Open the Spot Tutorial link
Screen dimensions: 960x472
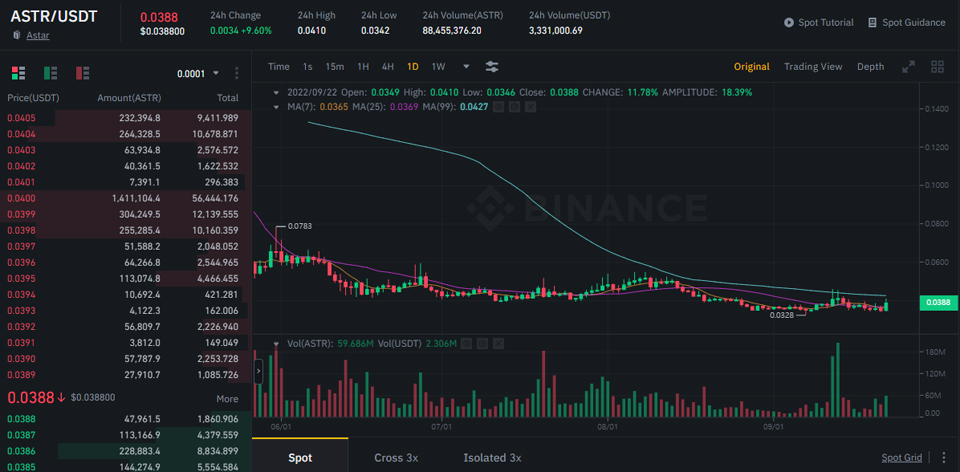pyautogui.click(x=818, y=23)
